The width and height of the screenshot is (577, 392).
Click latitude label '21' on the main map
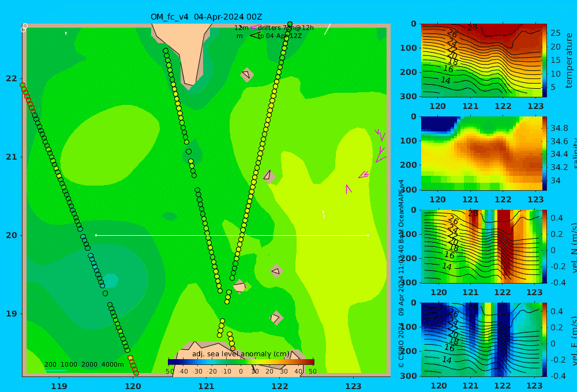click(x=12, y=157)
